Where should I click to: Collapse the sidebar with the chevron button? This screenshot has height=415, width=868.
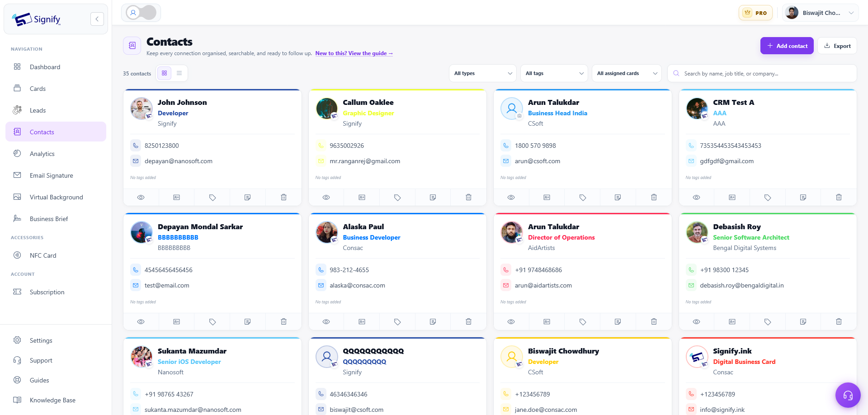tap(97, 19)
